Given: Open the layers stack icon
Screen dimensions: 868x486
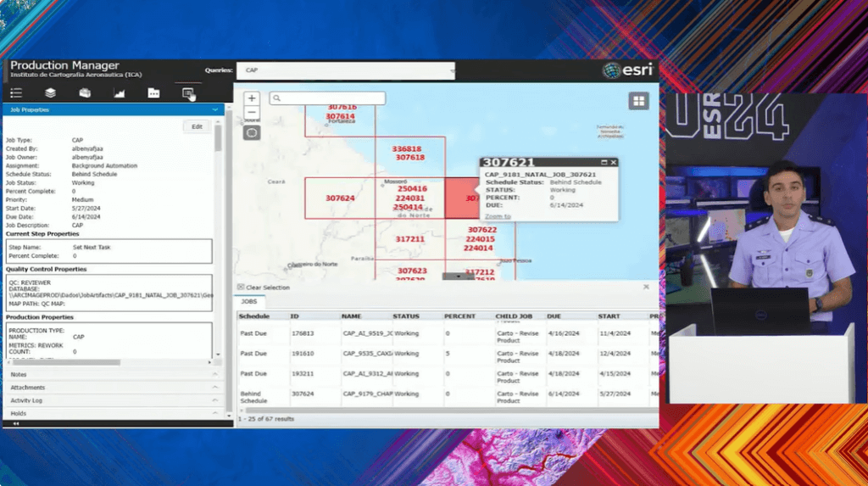Looking at the screenshot, I should point(50,93).
